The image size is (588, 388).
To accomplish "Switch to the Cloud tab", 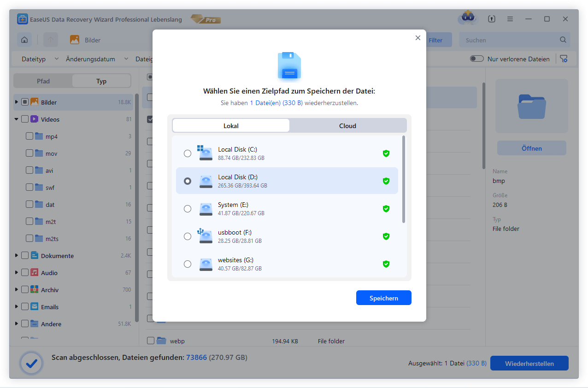I will pyautogui.click(x=347, y=126).
